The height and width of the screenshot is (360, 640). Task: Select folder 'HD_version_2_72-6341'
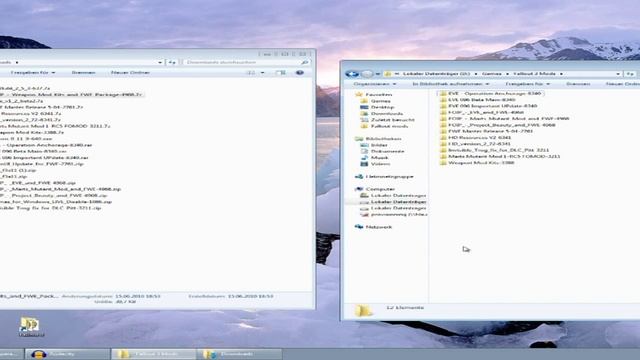[479, 144]
